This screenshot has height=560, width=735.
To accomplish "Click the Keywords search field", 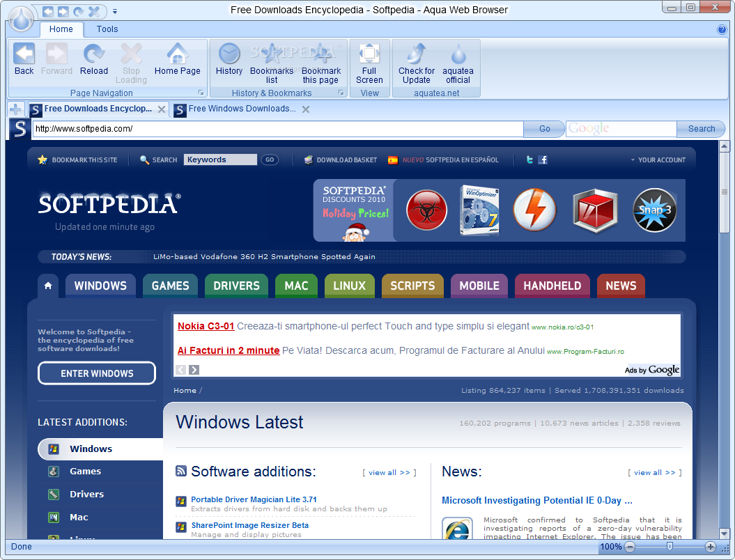I will (x=220, y=160).
